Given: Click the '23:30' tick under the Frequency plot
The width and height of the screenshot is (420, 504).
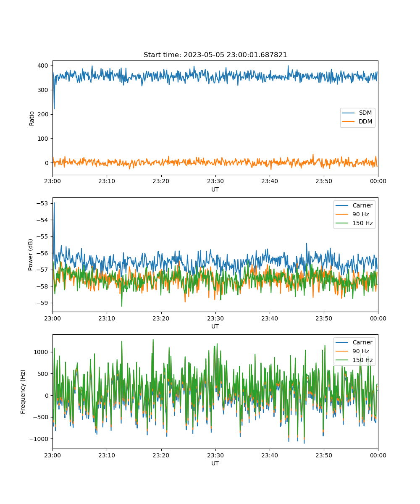Looking at the screenshot, I should 215,455.
